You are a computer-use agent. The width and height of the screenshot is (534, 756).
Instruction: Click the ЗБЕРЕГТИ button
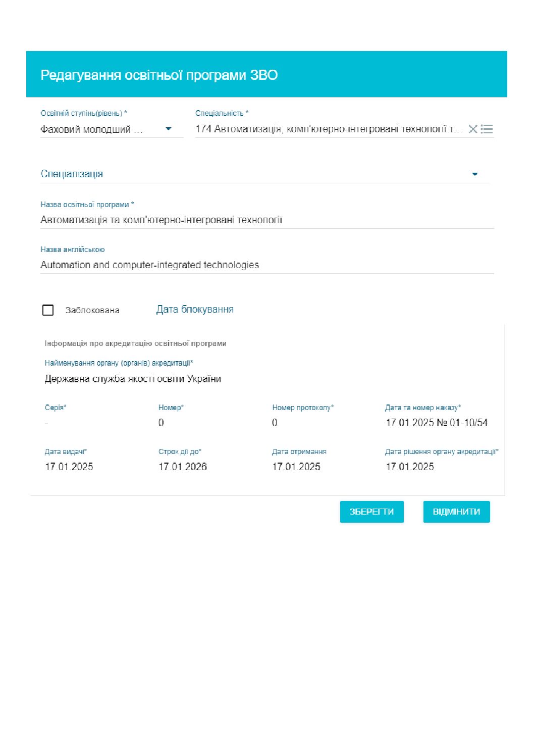pos(371,512)
